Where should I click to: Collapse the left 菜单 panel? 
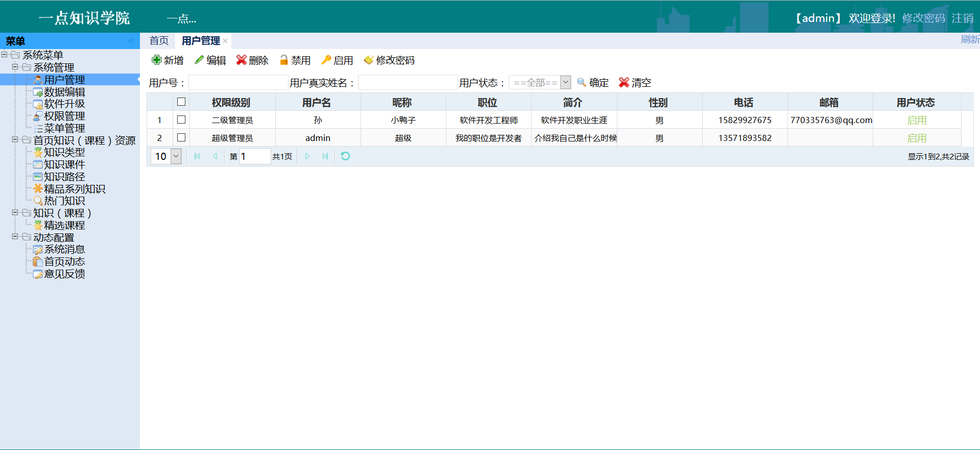pos(131,41)
